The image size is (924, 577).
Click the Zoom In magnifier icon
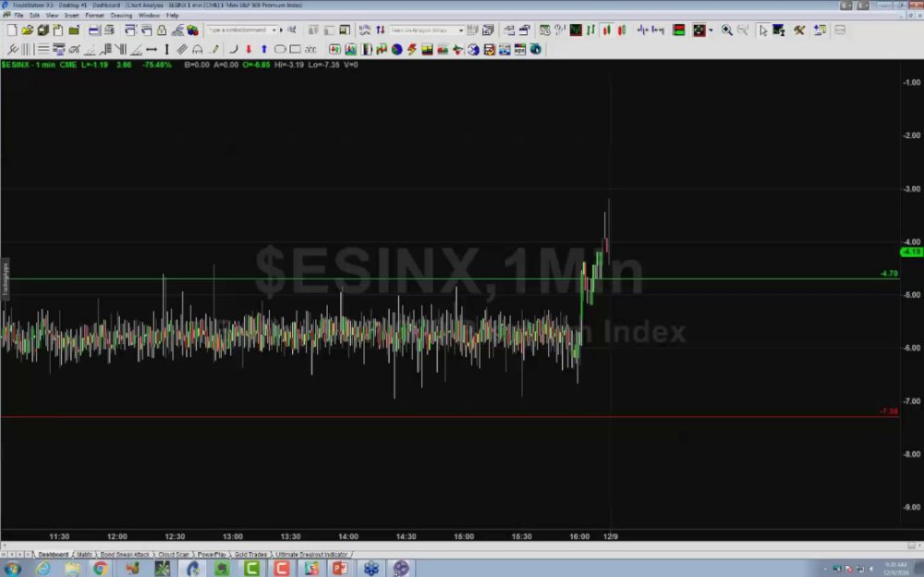coord(727,31)
